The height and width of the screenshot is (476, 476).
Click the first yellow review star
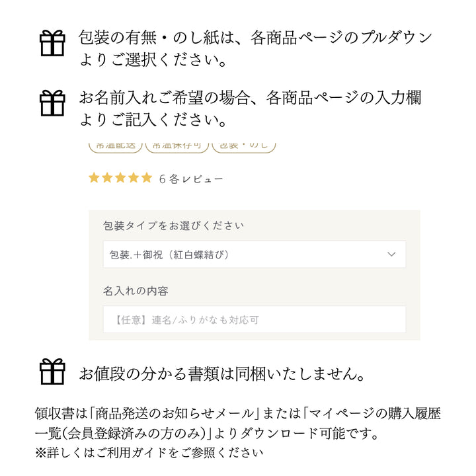click(x=94, y=178)
